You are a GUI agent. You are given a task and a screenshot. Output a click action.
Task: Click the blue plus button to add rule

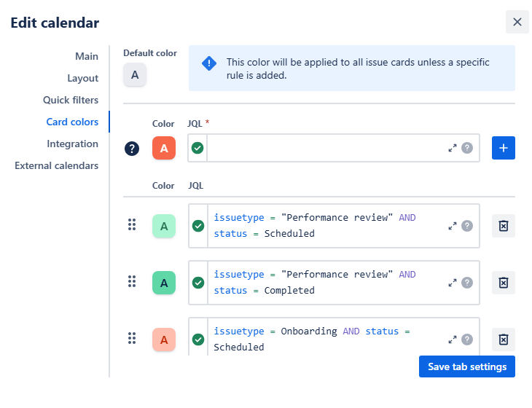click(503, 148)
